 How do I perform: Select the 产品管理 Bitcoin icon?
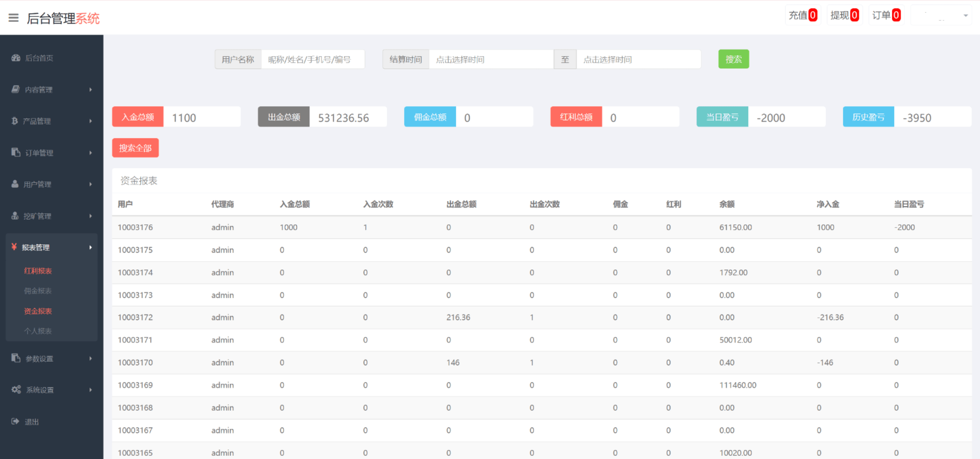pyautogui.click(x=15, y=121)
